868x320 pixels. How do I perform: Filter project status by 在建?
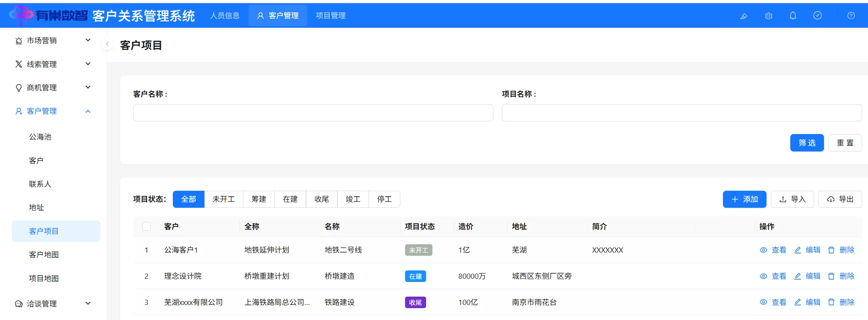290,199
